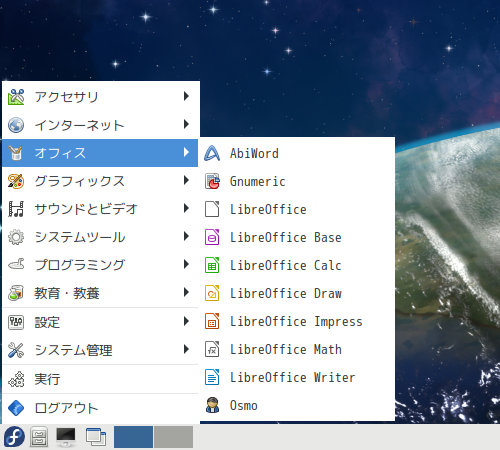The height and width of the screenshot is (450, 500).
Task: Expand the アクセサリ submenu arrow
Action: tap(186, 96)
